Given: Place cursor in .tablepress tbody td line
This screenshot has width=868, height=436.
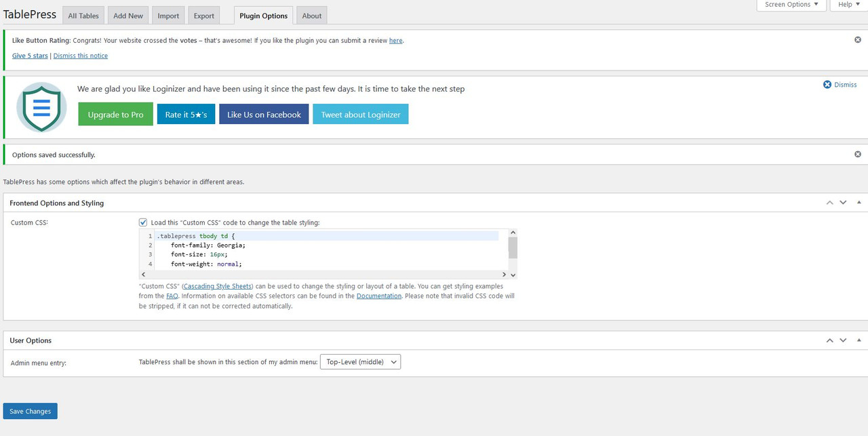Looking at the screenshot, I should tap(328, 236).
